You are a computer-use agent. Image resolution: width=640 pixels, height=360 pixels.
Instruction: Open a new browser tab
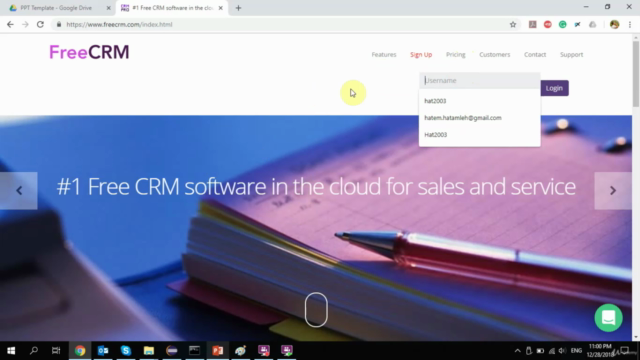[238, 8]
